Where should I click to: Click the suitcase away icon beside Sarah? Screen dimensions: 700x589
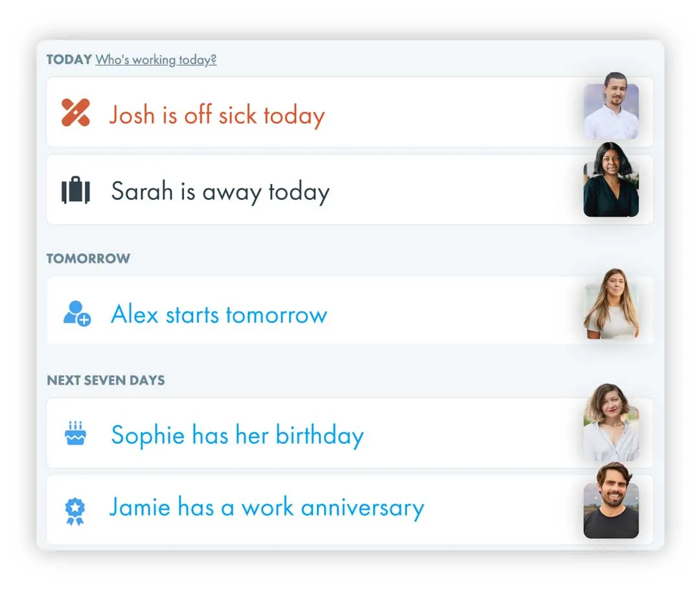coord(76,191)
